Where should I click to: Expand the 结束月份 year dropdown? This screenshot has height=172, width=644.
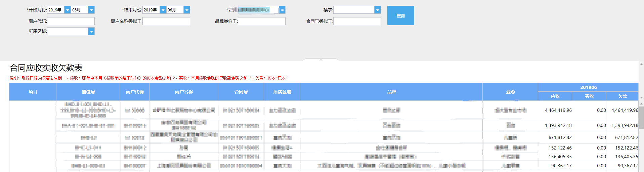pyautogui.click(x=163, y=10)
